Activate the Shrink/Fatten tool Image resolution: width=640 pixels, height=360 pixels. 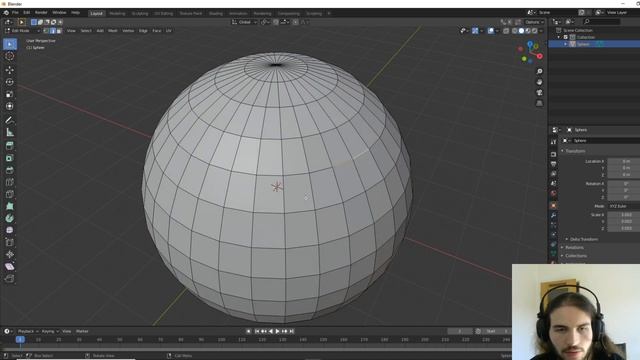pyautogui.click(x=10, y=254)
